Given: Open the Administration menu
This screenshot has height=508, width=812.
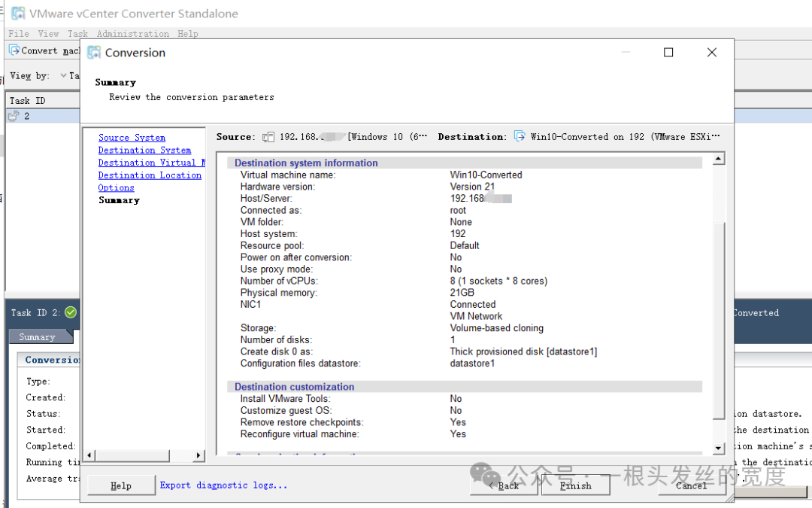Looking at the screenshot, I should [x=133, y=34].
